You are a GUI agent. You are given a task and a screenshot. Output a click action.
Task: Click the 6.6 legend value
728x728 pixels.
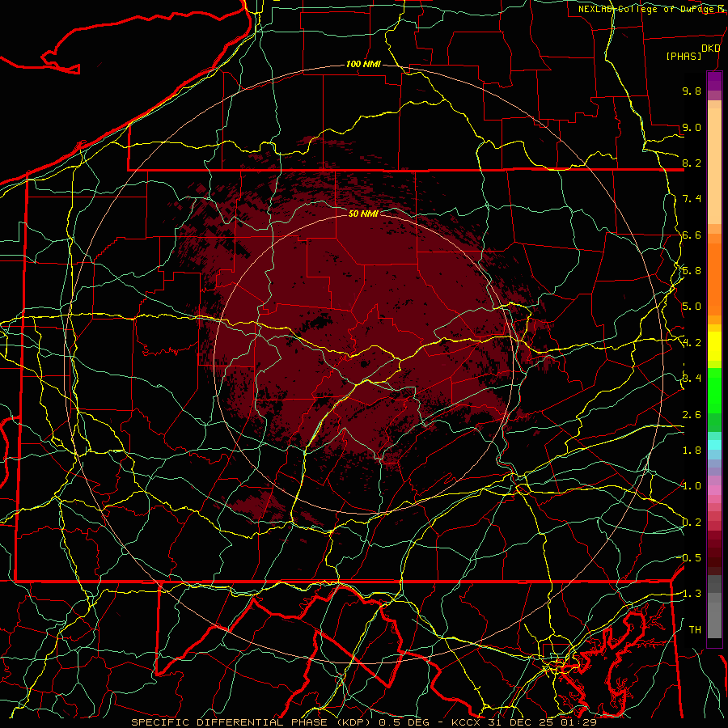(x=692, y=235)
